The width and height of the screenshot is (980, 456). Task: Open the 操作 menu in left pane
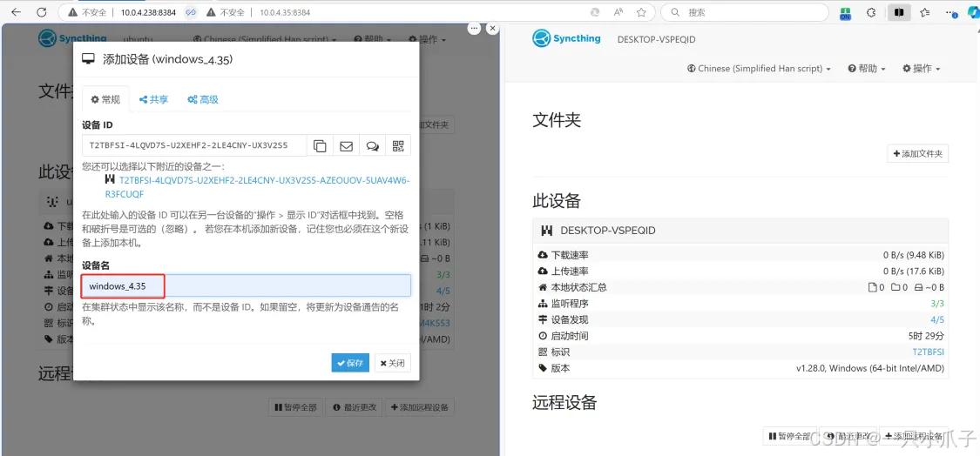[428, 39]
